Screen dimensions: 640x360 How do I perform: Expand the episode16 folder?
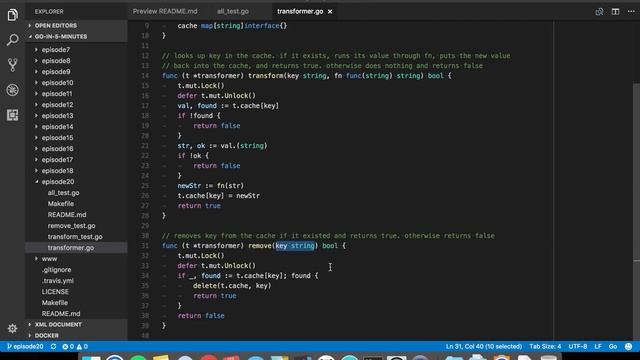76,149
